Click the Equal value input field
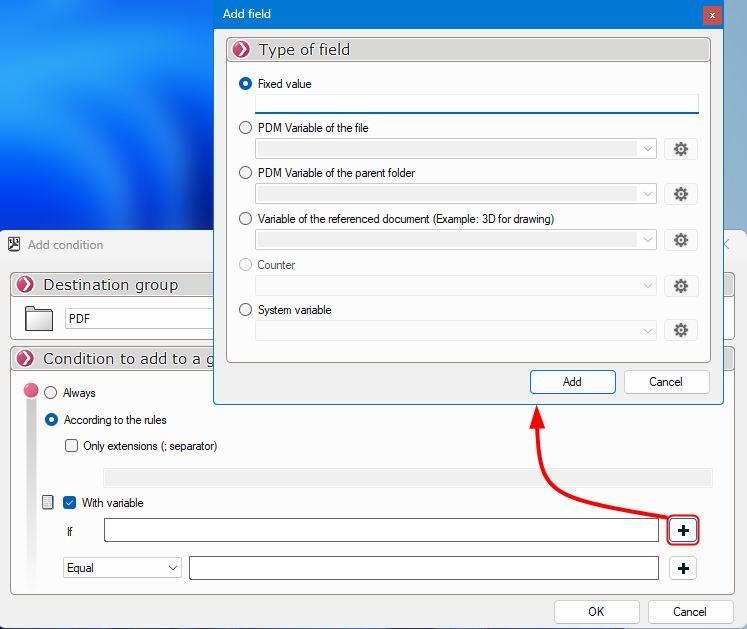Viewport: 747px width, 629px height. pyautogui.click(x=424, y=568)
